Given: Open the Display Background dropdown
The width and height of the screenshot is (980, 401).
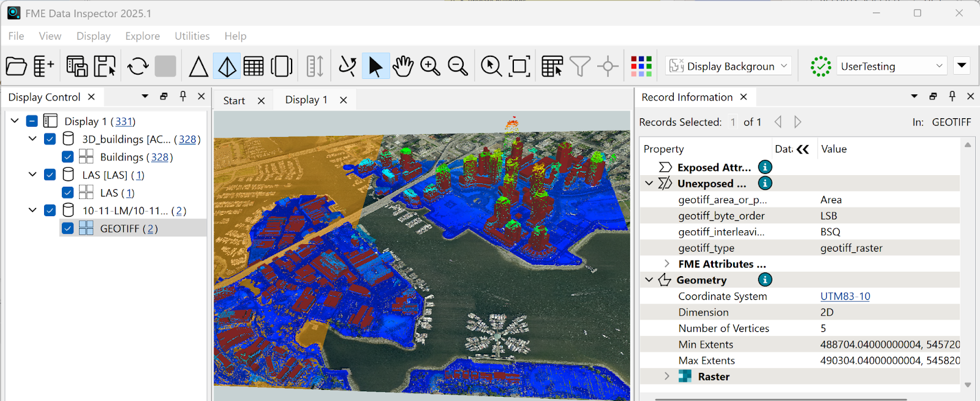Looking at the screenshot, I should coord(729,66).
